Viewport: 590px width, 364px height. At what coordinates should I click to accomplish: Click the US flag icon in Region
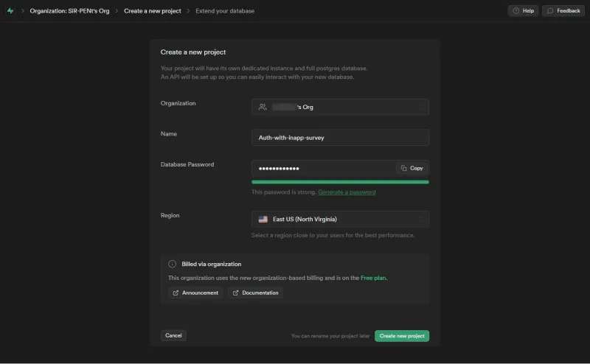(x=263, y=219)
